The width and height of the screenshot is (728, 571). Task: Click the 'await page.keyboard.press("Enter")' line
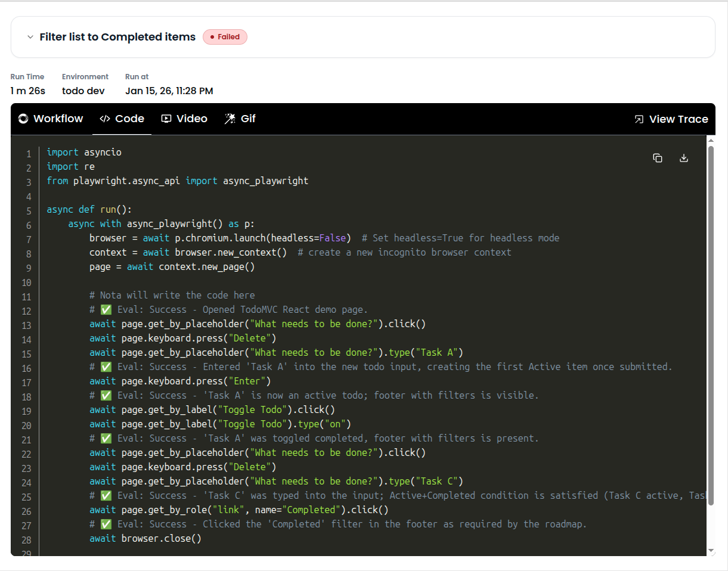coord(180,381)
